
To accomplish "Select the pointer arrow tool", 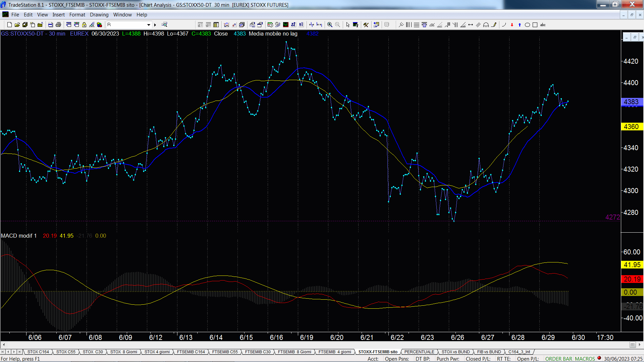I will click(x=348, y=25).
